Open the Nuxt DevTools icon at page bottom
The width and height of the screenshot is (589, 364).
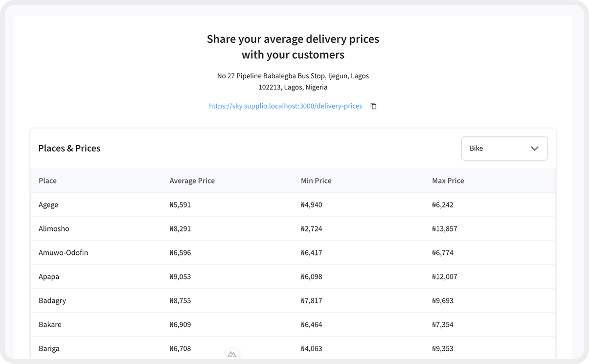click(x=232, y=354)
